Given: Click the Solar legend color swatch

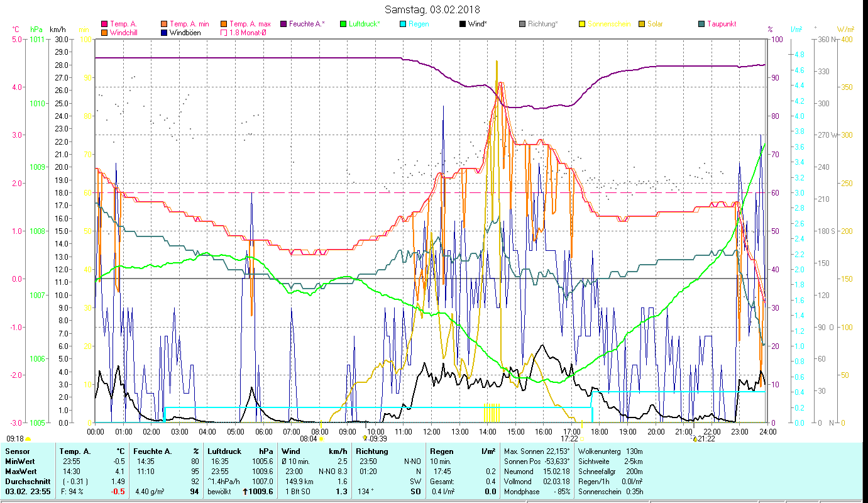Looking at the screenshot, I should click(x=641, y=25).
